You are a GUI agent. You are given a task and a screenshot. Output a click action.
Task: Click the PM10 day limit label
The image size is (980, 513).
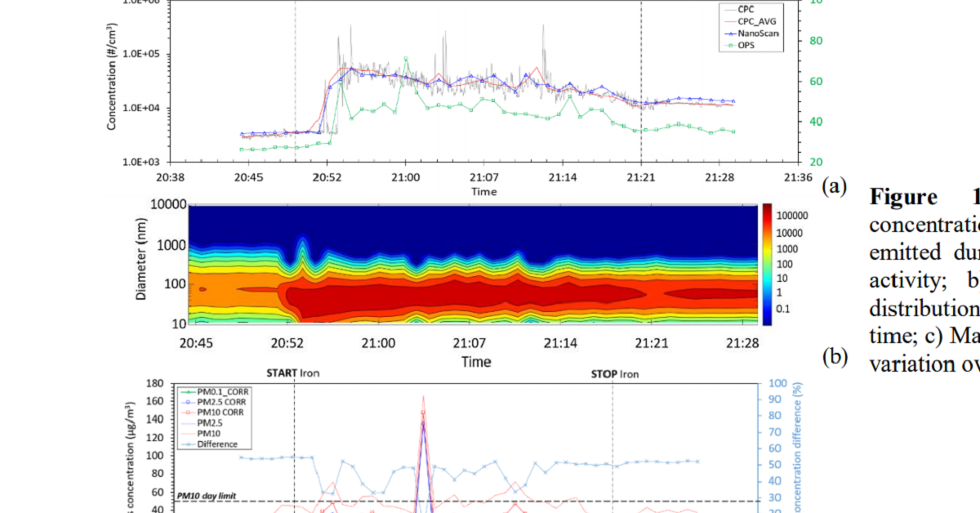coord(207,495)
